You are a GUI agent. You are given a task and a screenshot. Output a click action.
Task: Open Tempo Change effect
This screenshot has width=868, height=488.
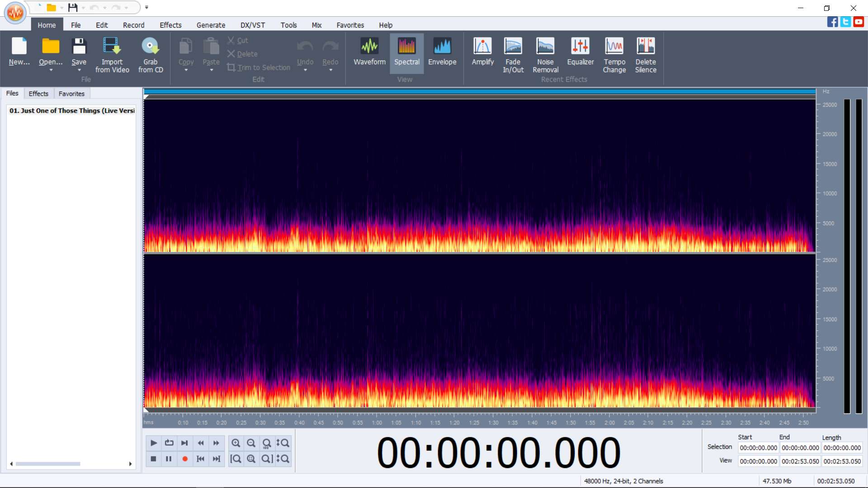tap(614, 55)
